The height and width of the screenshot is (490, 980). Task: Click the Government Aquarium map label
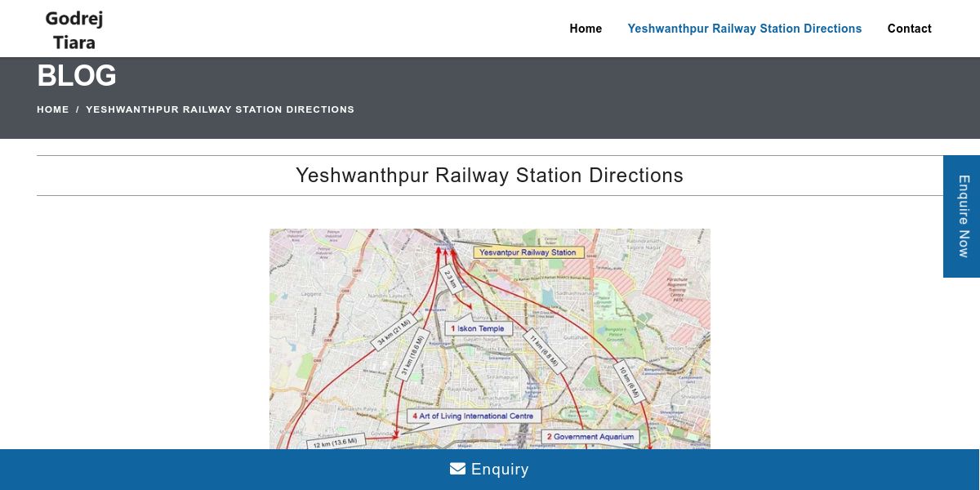[x=590, y=437]
